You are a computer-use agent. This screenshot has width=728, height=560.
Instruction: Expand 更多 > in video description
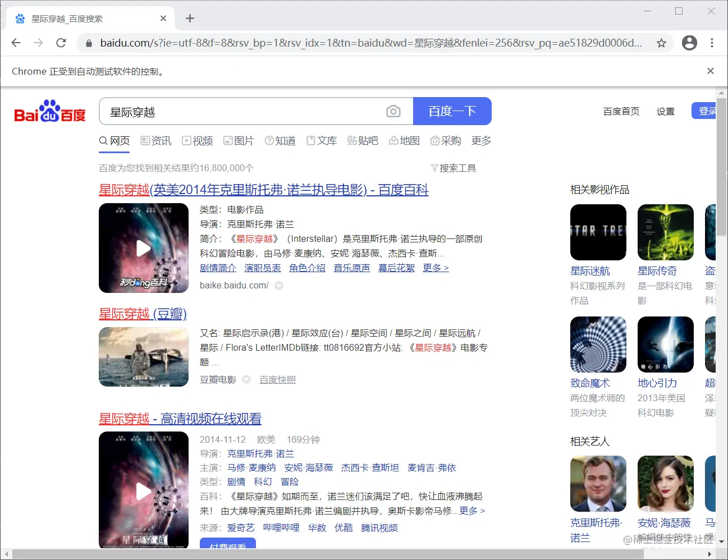click(472, 511)
